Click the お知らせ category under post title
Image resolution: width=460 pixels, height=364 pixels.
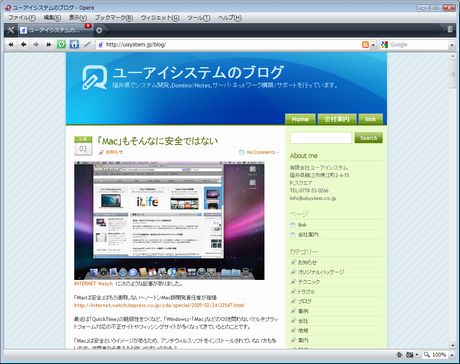coord(114,152)
